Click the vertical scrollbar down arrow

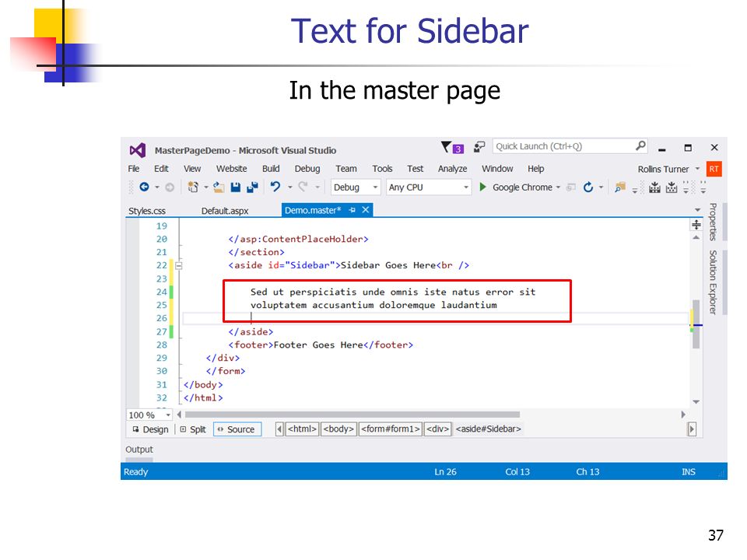(696, 402)
